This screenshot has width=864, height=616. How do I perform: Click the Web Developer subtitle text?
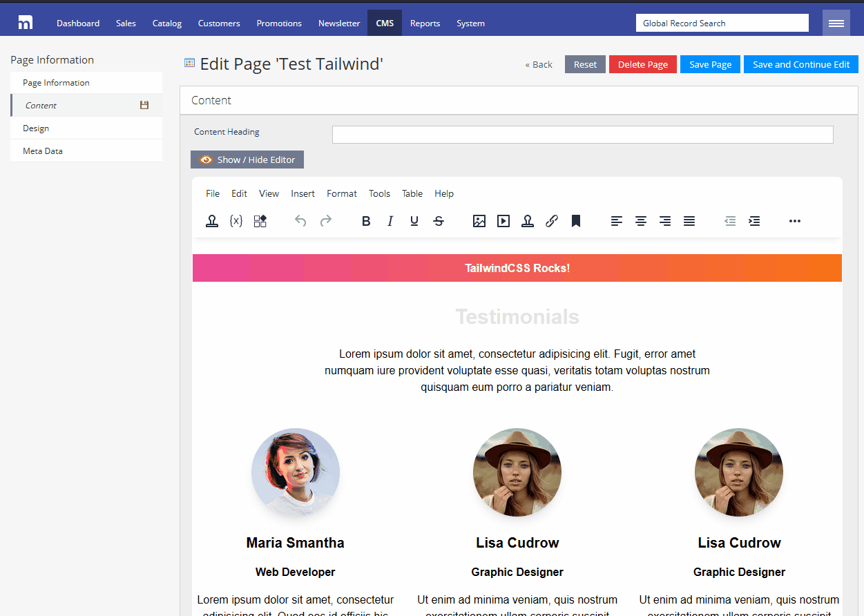pos(296,572)
